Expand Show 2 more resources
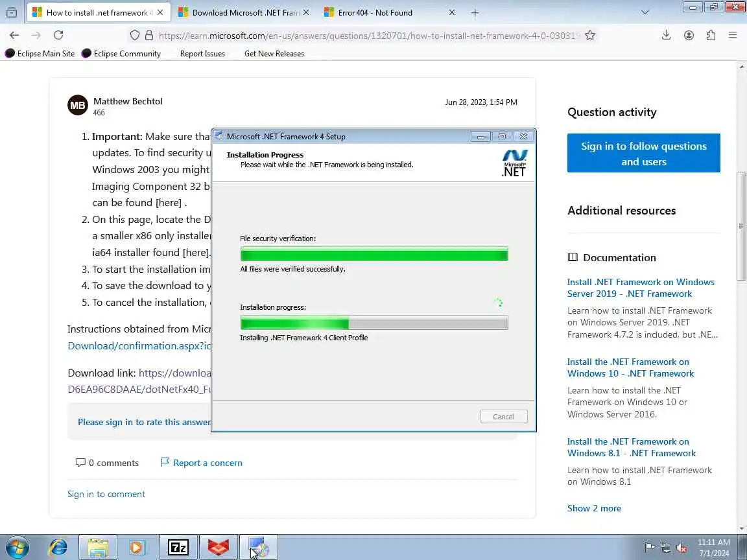This screenshot has height=560, width=747. point(594,508)
